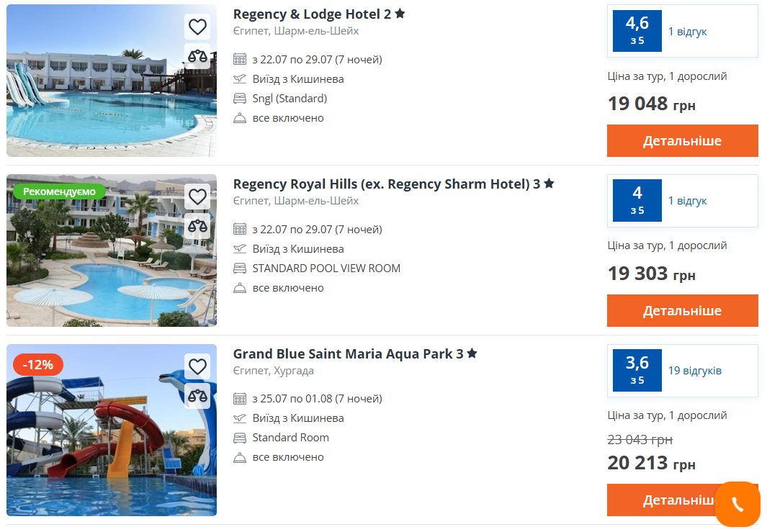Select the plane departure icon for Grand Blue tour
Screen dimensions: 767x532
(239, 418)
